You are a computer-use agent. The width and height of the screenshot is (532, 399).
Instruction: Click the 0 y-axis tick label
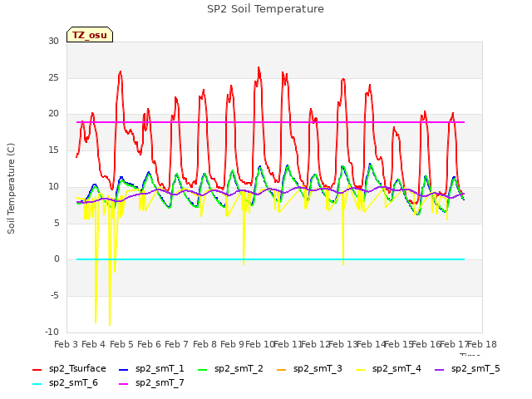click(x=57, y=259)
